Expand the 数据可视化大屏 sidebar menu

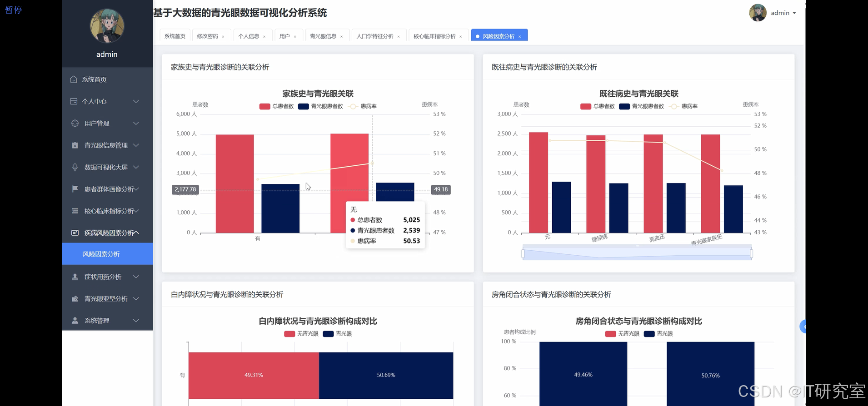136,167
